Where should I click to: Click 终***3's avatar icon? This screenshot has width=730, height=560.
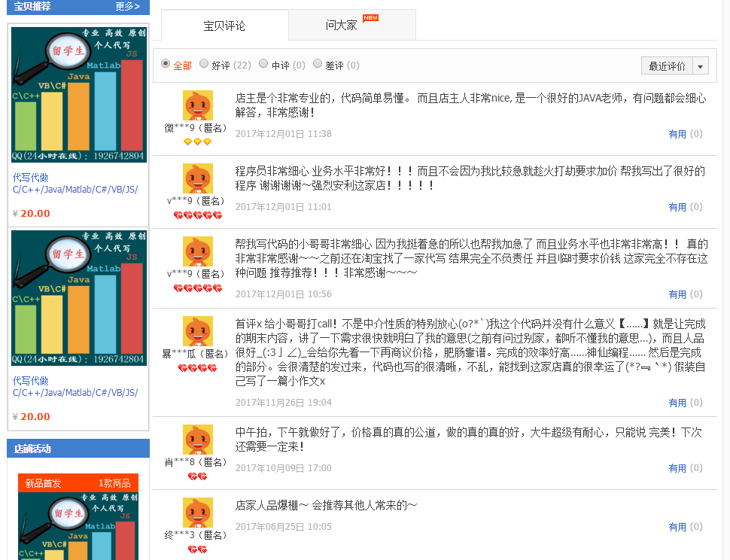[198, 512]
